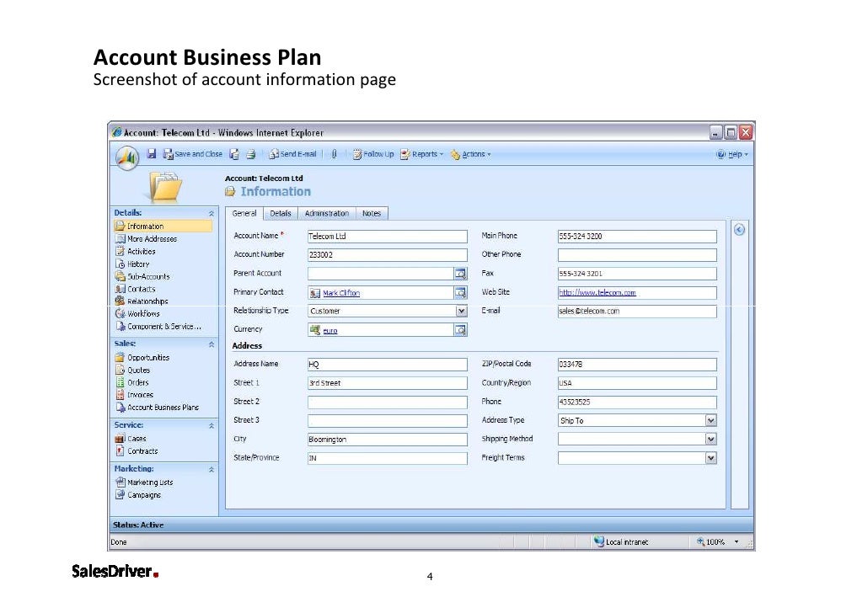Click the Account Name input field
The width and height of the screenshot is (868, 613).
[388, 237]
